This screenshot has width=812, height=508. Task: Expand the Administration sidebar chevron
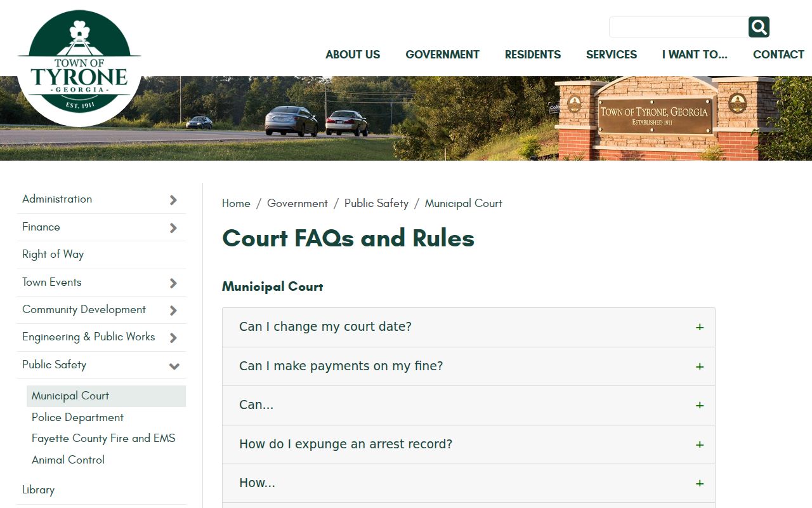coord(173,200)
